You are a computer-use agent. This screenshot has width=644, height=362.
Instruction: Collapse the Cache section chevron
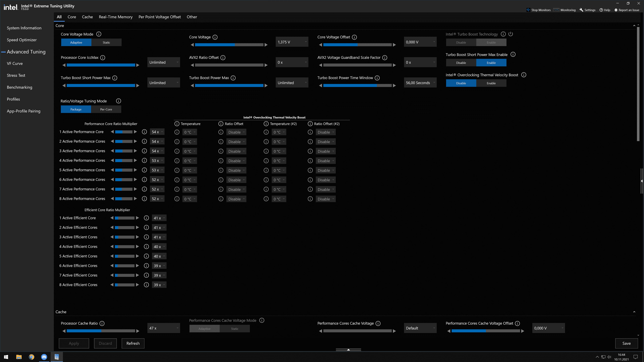(634, 312)
